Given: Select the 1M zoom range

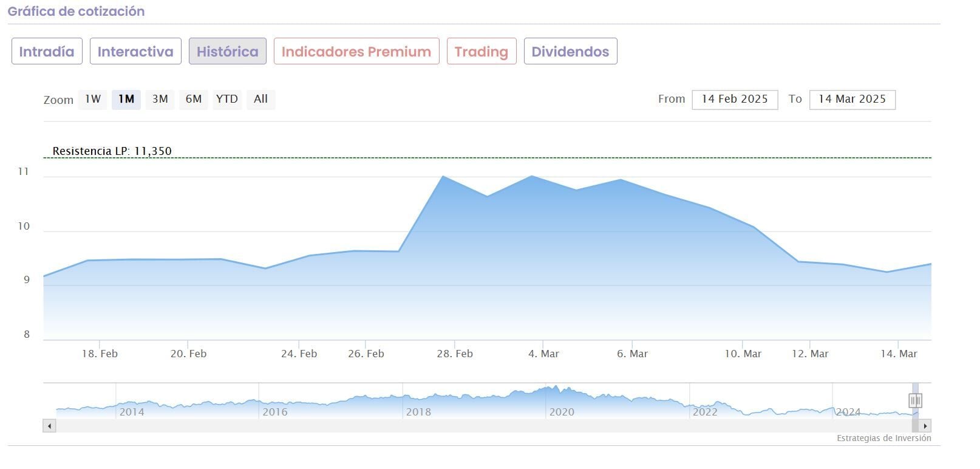Looking at the screenshot, I should pos(126,99).
